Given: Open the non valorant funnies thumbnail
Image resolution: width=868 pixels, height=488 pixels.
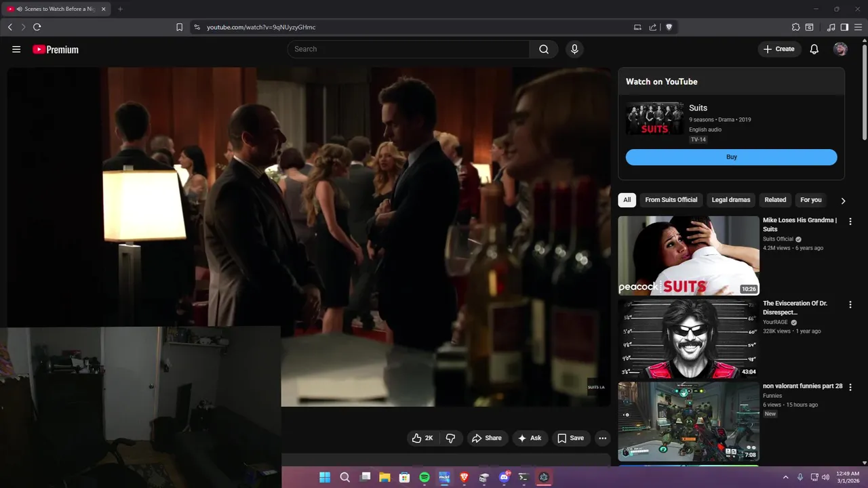Looking at the screenshot, I should pyautogui.click(x=688, y=422).
